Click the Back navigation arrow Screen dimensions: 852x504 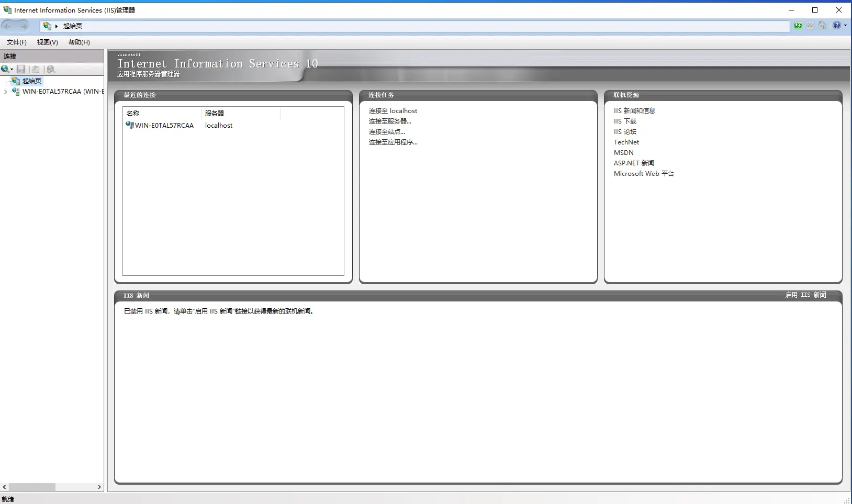(8, 26)
